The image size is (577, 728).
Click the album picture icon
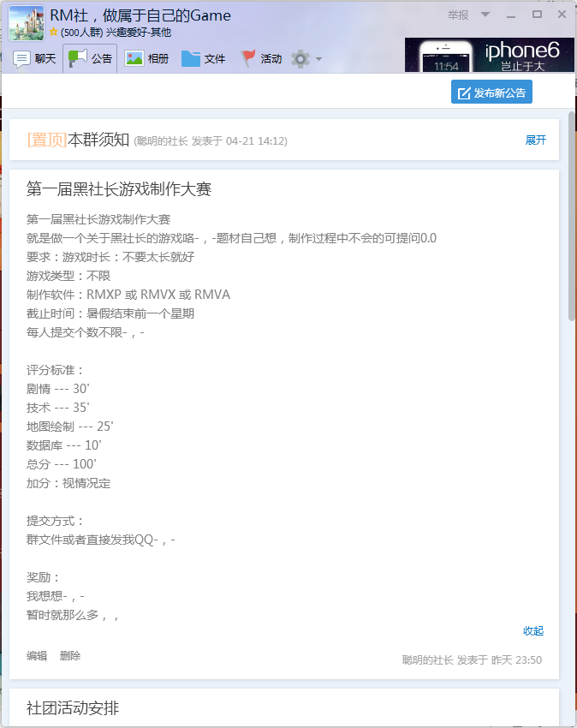[x=134, y=58]
